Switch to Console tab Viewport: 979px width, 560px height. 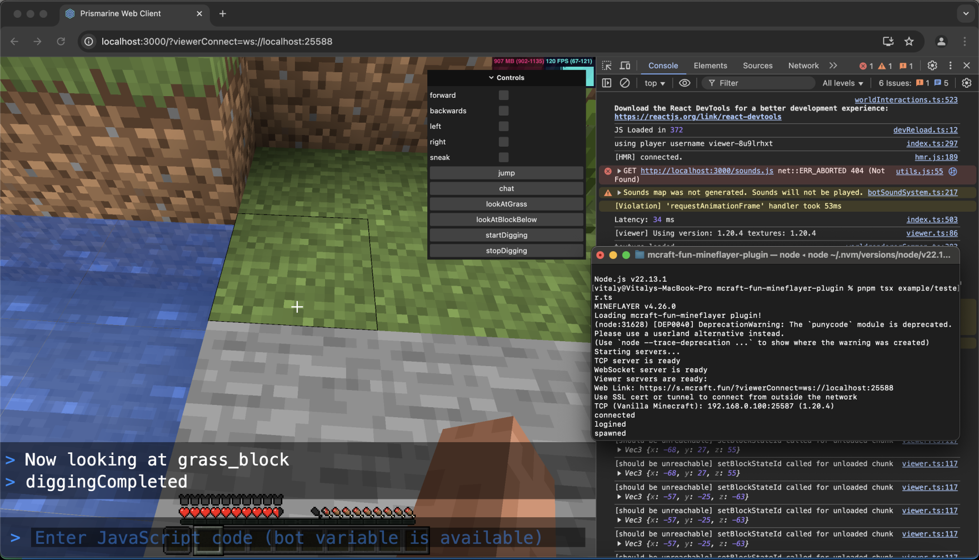coord(663,66)
